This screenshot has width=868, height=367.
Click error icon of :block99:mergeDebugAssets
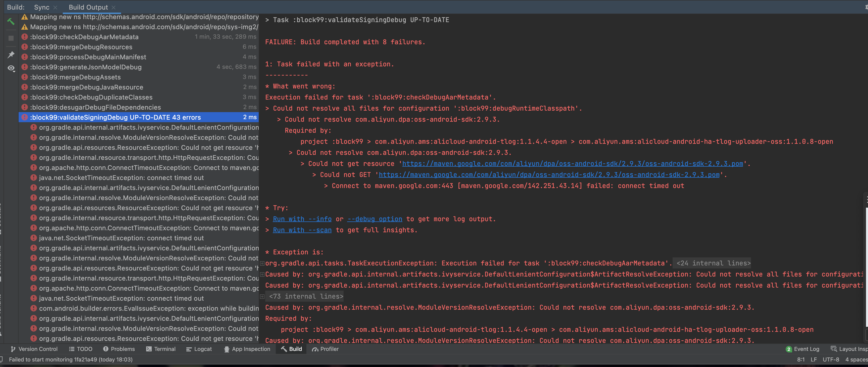coord(25,77)
